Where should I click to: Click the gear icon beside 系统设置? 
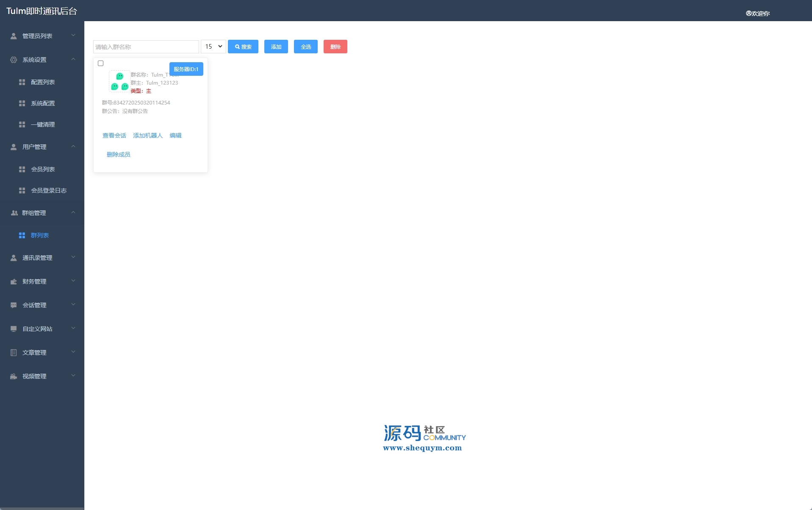click(14, 60)
